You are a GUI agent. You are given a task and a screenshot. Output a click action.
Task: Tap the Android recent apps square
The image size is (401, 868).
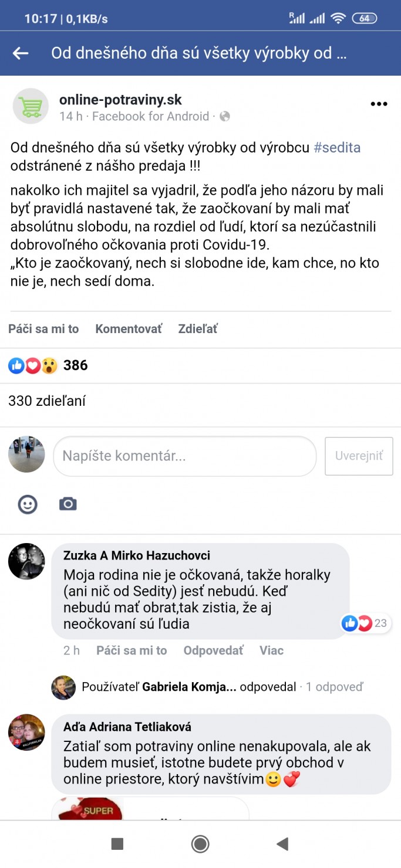point(117,843)
